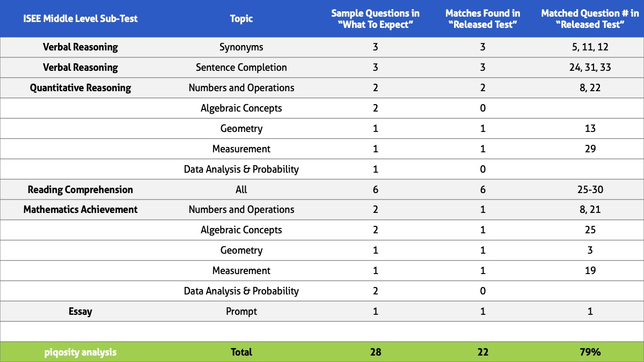644x362 pixels.
Task: Click the Sentence Completion cell
Action: click(x=241, y=68)
